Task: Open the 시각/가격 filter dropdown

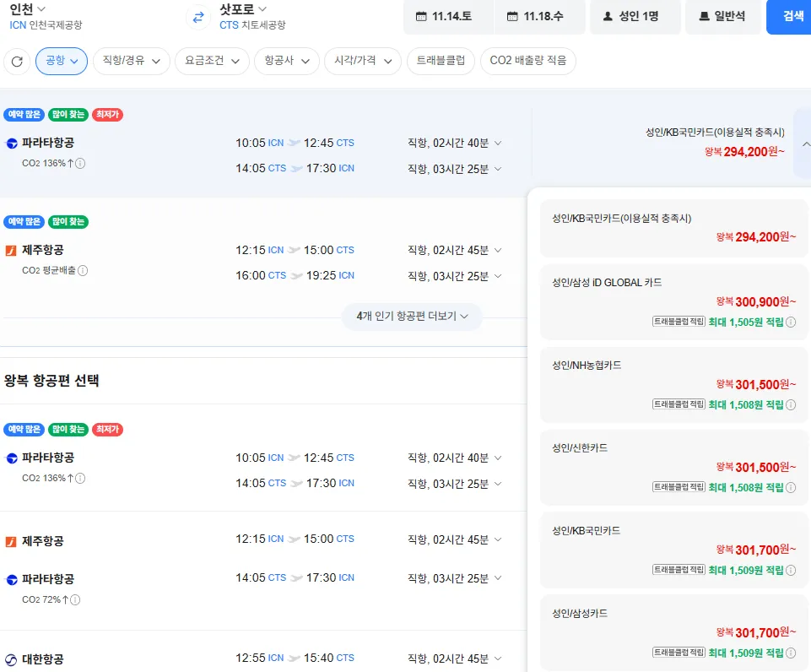Action: 363,61
